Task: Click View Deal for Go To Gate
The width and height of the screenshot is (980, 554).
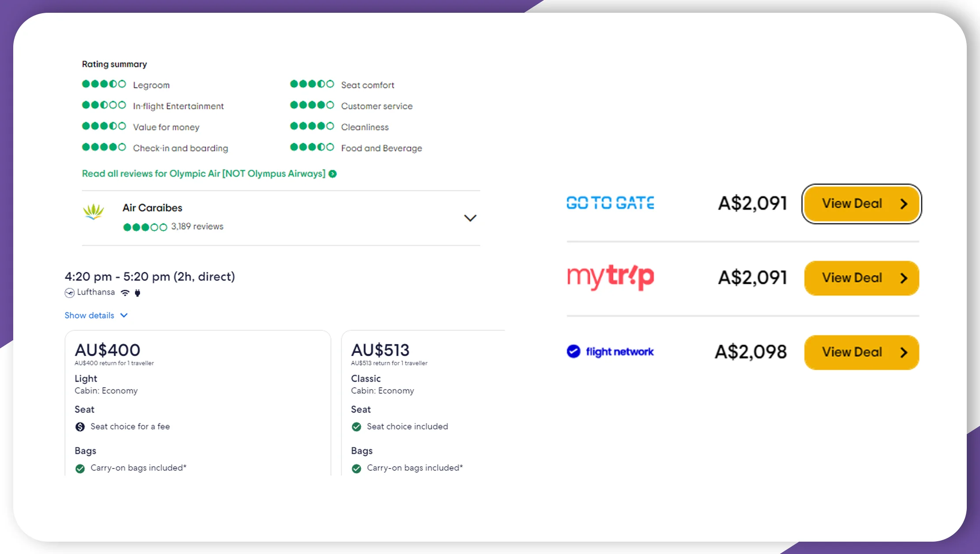Action: pyautogui.click(x=861, y=204)
